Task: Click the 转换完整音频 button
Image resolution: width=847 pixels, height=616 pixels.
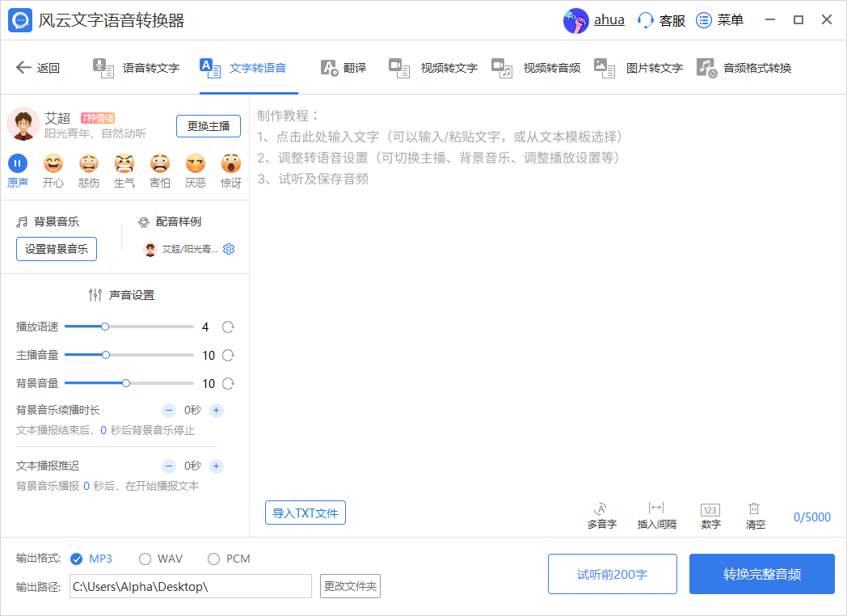Action: click(761, 574)
